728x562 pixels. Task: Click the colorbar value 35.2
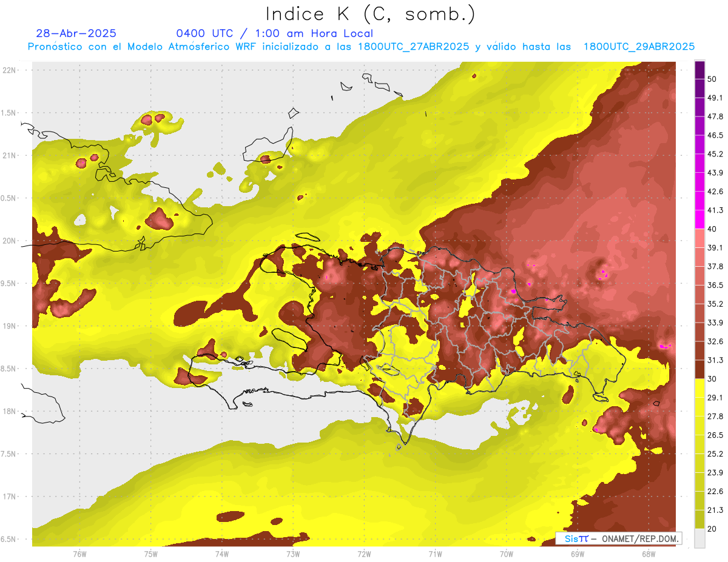click(715, 304)
